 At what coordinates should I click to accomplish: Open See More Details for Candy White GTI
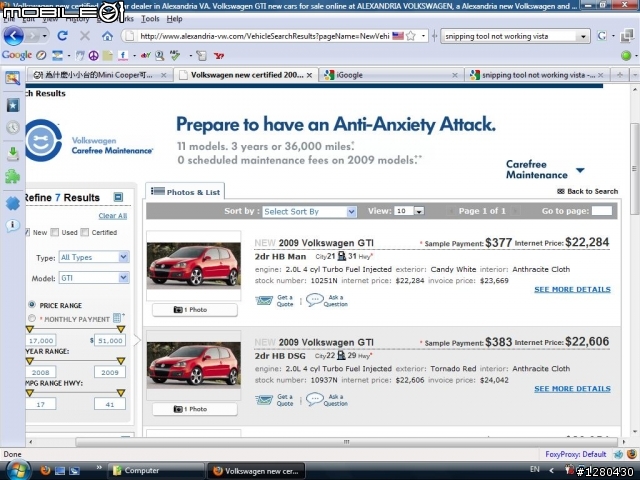tap(572, 289)
